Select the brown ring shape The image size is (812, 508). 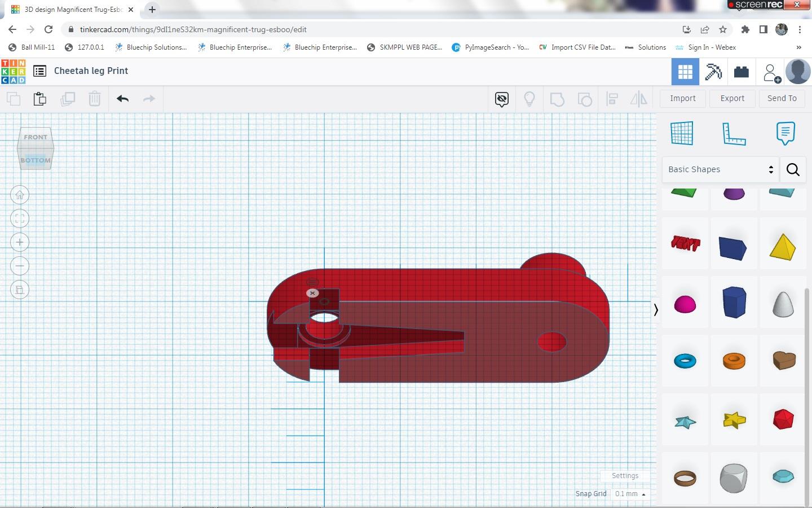685,478
